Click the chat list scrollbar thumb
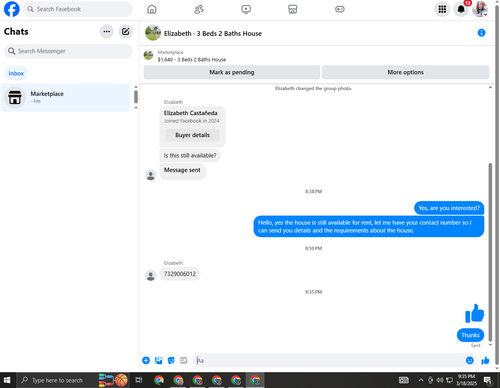This screenshot has width=500, height=388. pos(136,97)
